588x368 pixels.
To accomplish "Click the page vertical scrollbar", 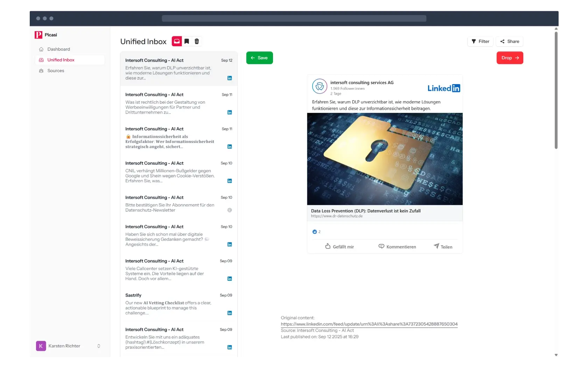I will click(556, 90).
